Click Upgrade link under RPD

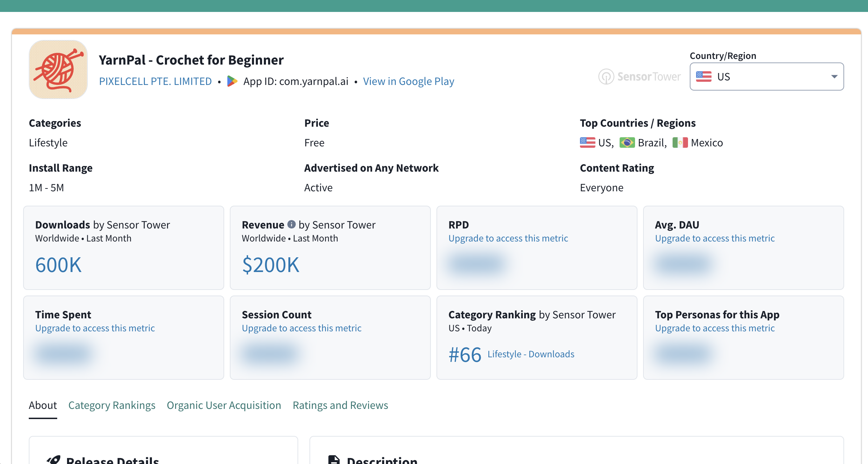(x=508, y=238)
